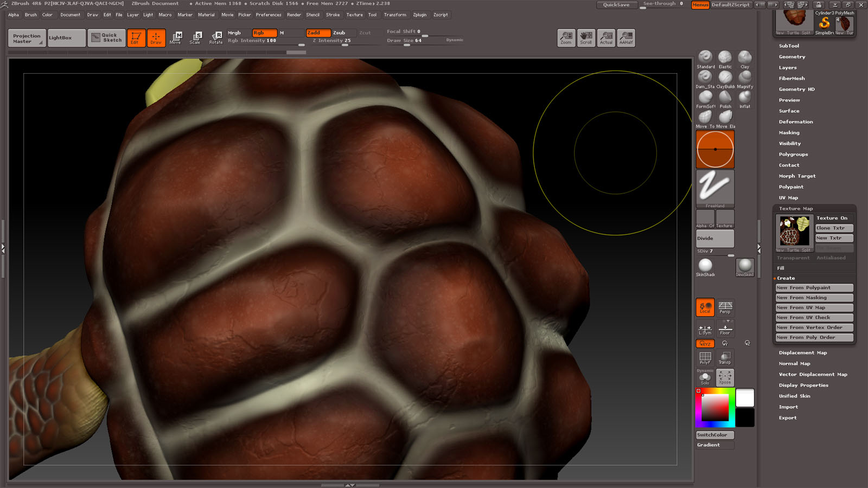
Task: Click New From Polypaint button
Action: [x=814, y=288]
